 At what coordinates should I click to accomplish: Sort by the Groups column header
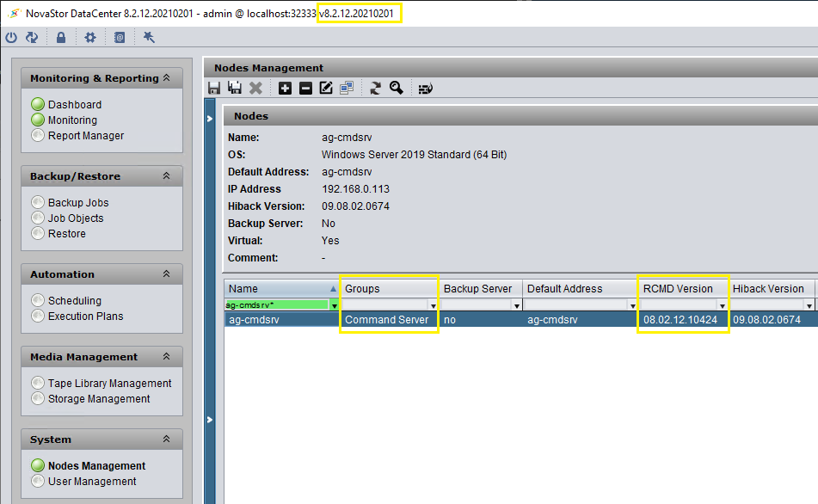pos(389,288)
